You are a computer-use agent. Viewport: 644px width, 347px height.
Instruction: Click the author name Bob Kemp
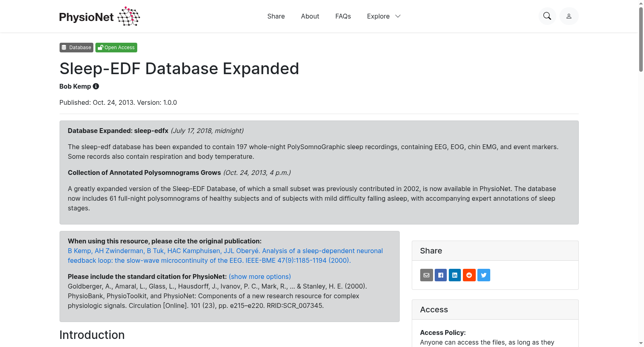pyautogui.click(x=75, y=86)
